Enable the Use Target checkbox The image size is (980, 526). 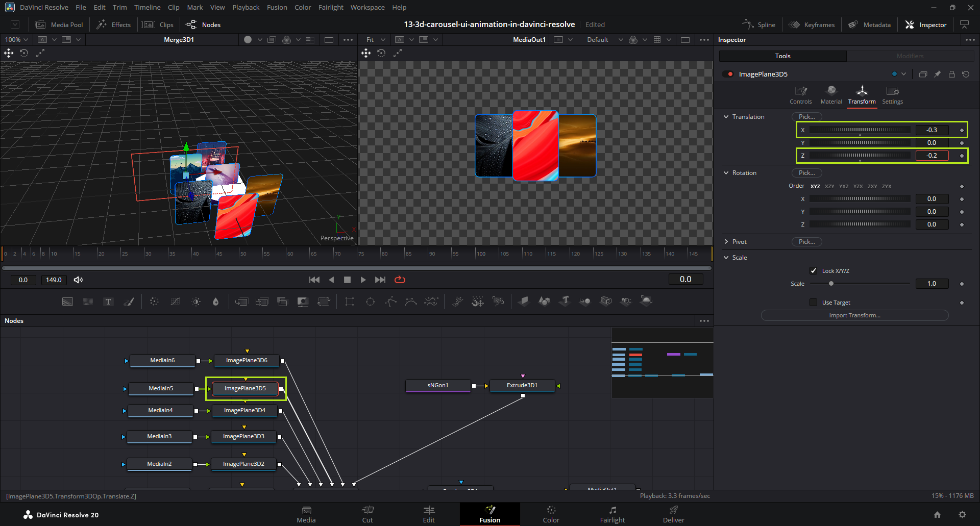pos(814,303)
